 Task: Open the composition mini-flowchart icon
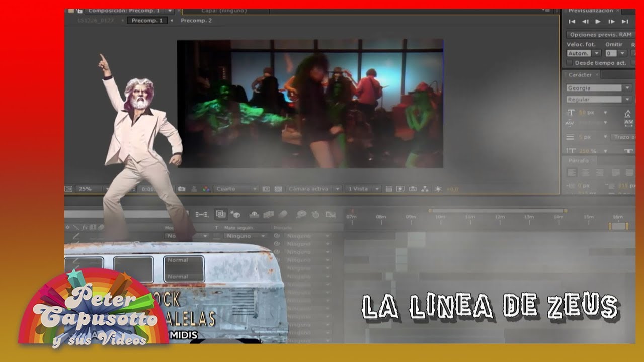pyautogui.click(x=202, y=215)
